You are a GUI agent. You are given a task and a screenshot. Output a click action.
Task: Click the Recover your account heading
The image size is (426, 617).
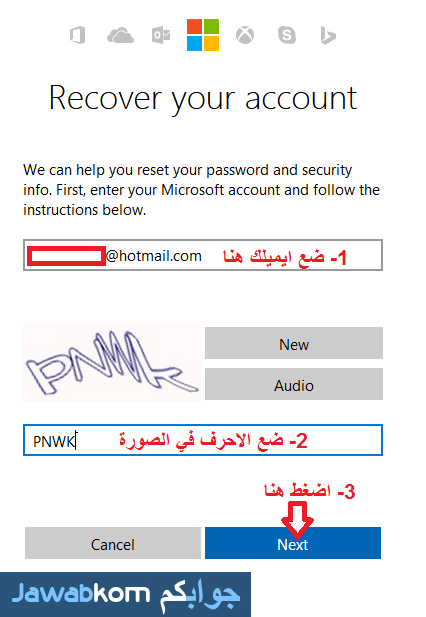(203, 99)
